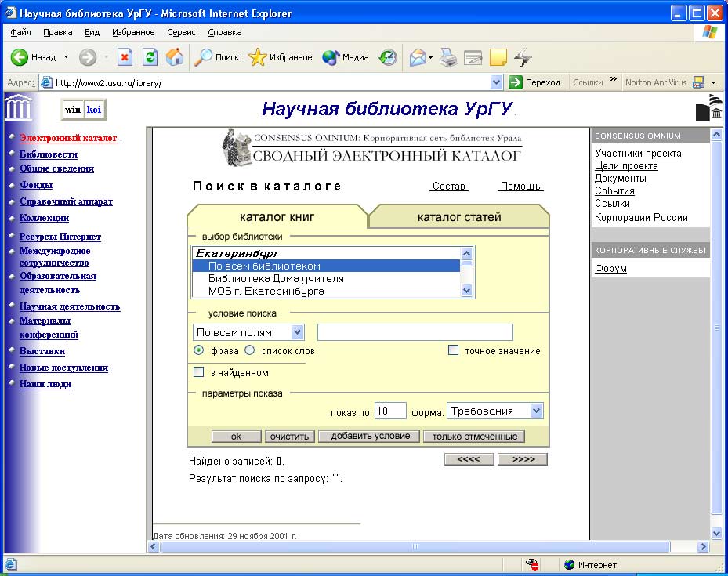Click the horizontal scrollbar thumb
The width and height of the screenshot is (728, 576).
(x=415, y=547)
